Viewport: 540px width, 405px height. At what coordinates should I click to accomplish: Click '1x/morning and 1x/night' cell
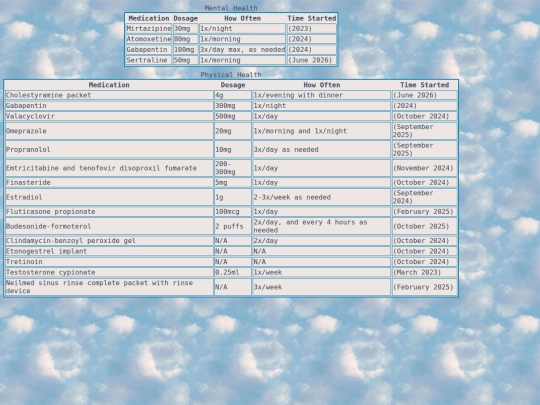coord(322,131)
